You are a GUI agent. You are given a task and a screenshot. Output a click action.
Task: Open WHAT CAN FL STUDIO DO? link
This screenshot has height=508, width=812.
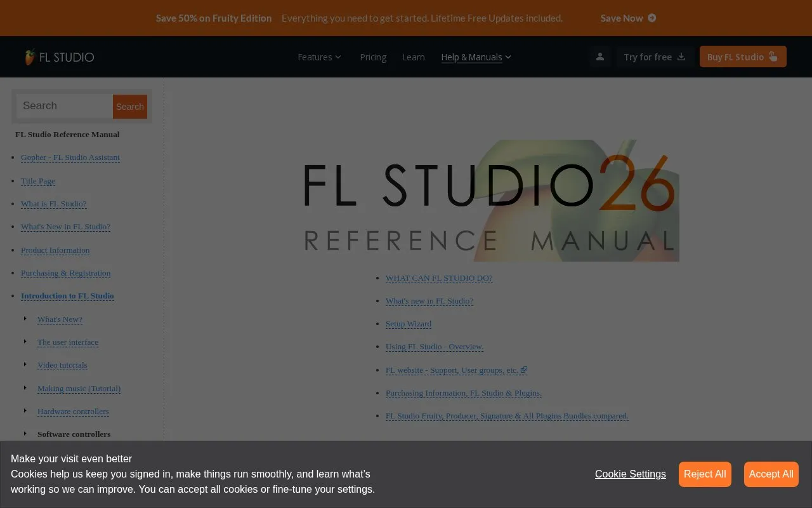click(x=439, y=278)
